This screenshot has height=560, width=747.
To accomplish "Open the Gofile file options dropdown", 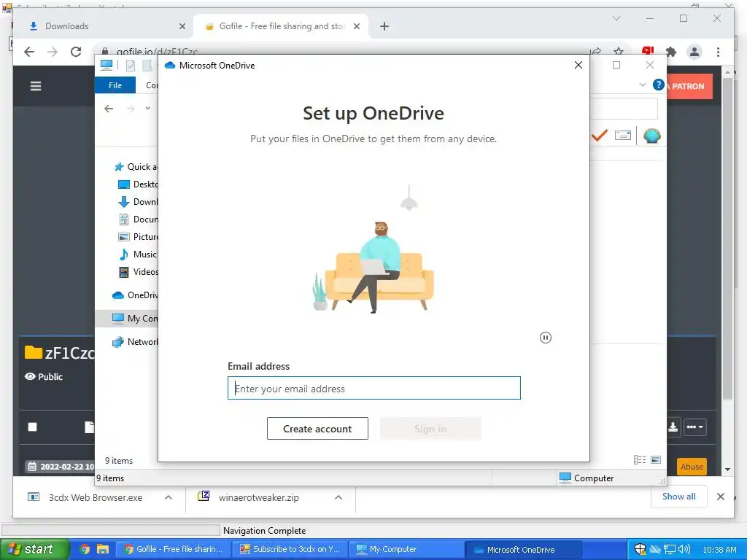I will (x=695, y=427).
